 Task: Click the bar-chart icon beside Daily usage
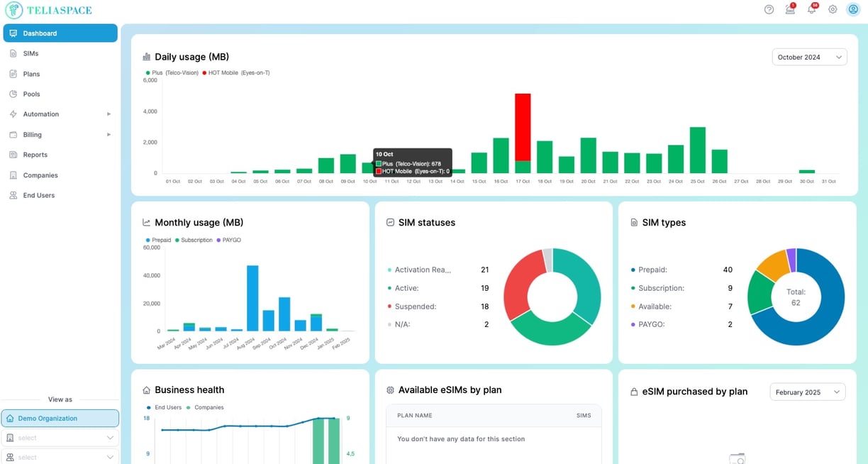(147, 57)
